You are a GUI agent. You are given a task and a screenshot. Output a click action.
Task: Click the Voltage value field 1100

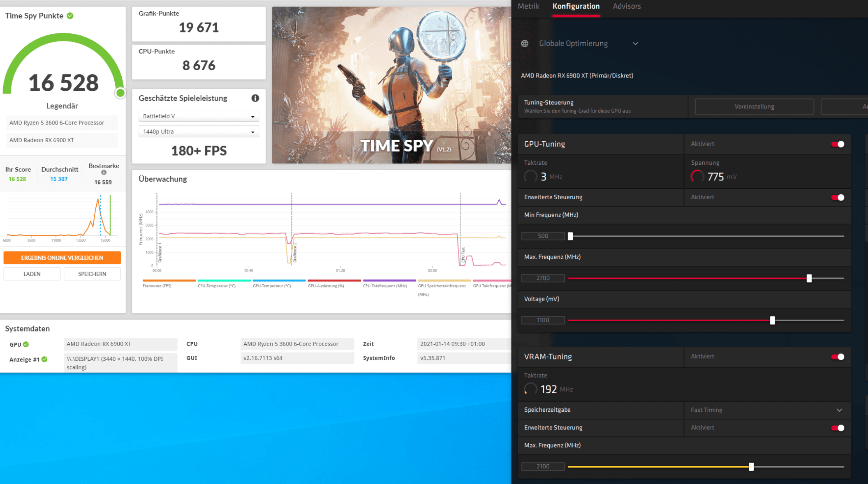click(x=543, y=320)
